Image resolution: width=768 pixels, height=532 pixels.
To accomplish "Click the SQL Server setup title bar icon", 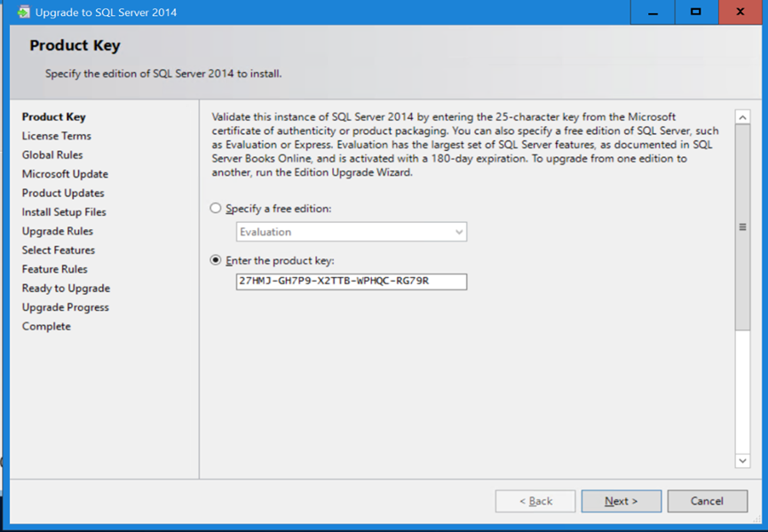I will coord(23,12).
